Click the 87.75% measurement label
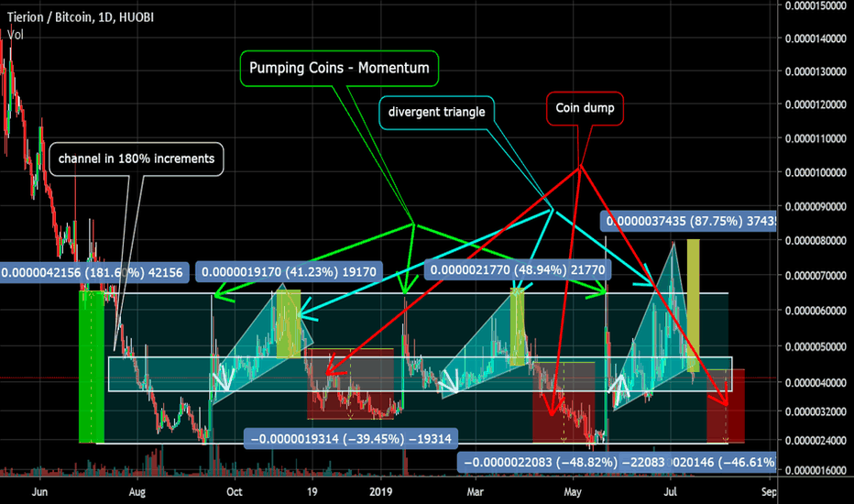 pos(688,221)
